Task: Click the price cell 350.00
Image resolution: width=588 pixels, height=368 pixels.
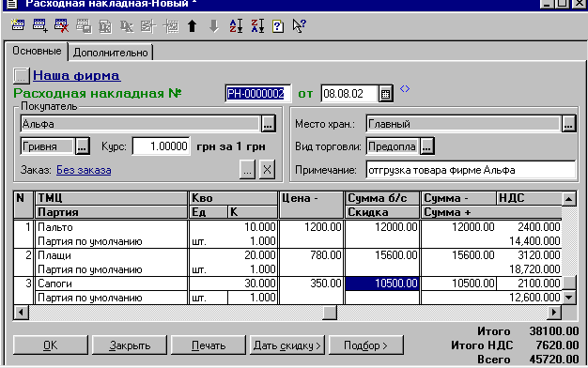Action: (311, 284)
